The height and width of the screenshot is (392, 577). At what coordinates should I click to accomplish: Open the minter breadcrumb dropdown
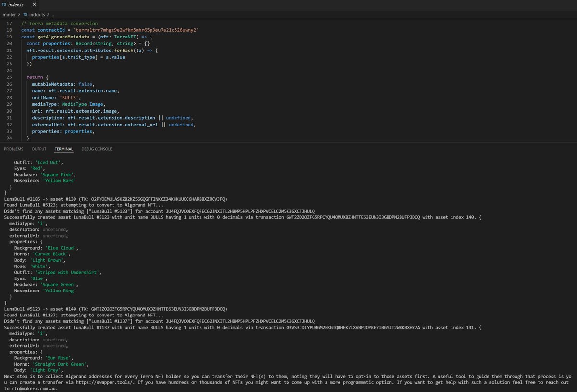(9, 14)
